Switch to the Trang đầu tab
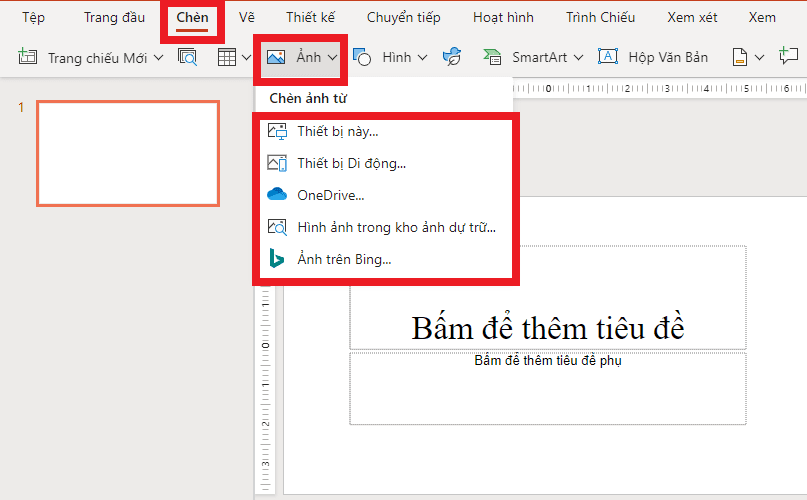The image size is (807, 500). (114, 18)
